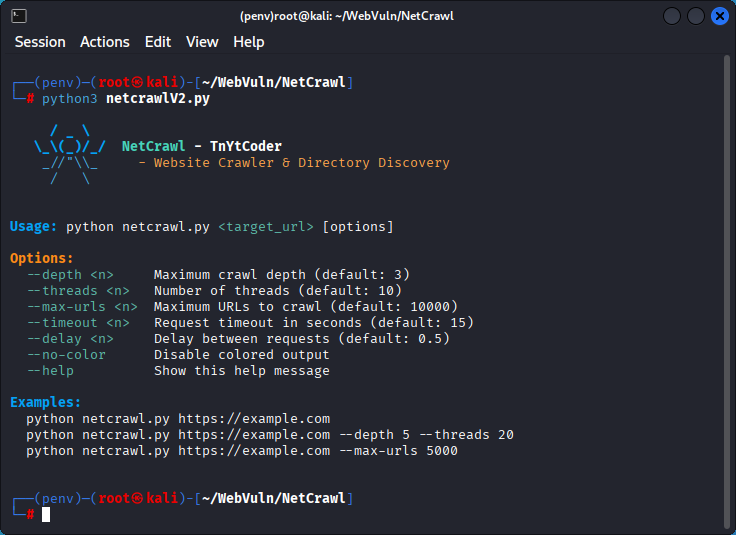Click the 'Examples:' heading
This screenshot has height=535, width=736.
[x=46, y=402]
